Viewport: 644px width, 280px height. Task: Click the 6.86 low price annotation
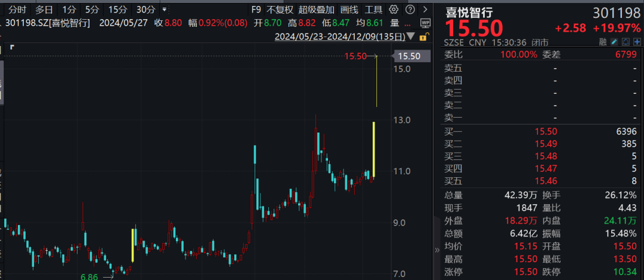click(x=89, y=276)
